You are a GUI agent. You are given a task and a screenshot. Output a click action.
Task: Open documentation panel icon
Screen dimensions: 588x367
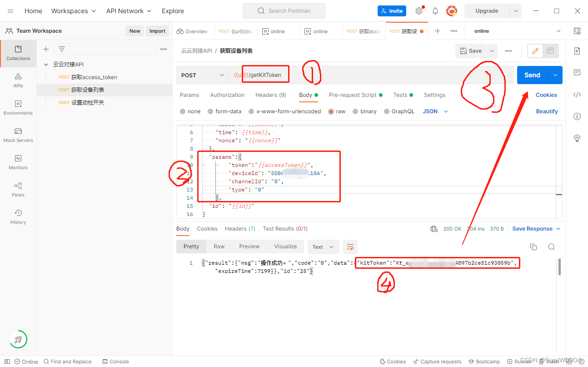click(x=577, y=51)
